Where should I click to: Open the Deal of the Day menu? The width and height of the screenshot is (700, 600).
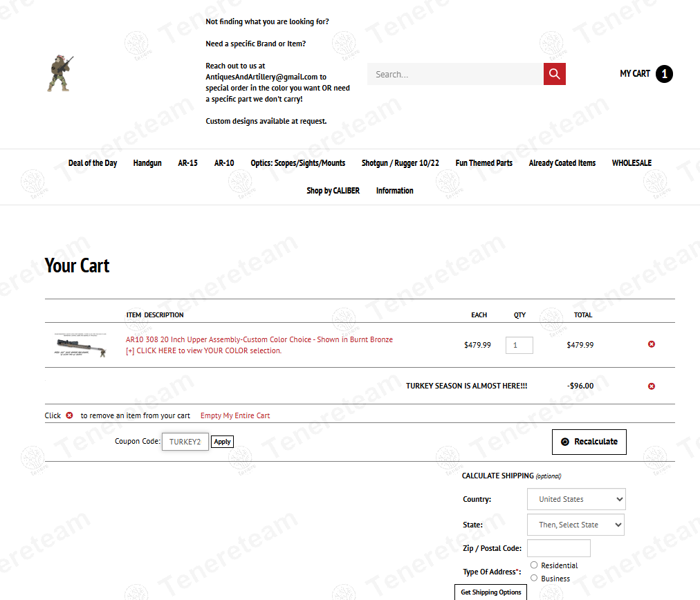point(93,163)
